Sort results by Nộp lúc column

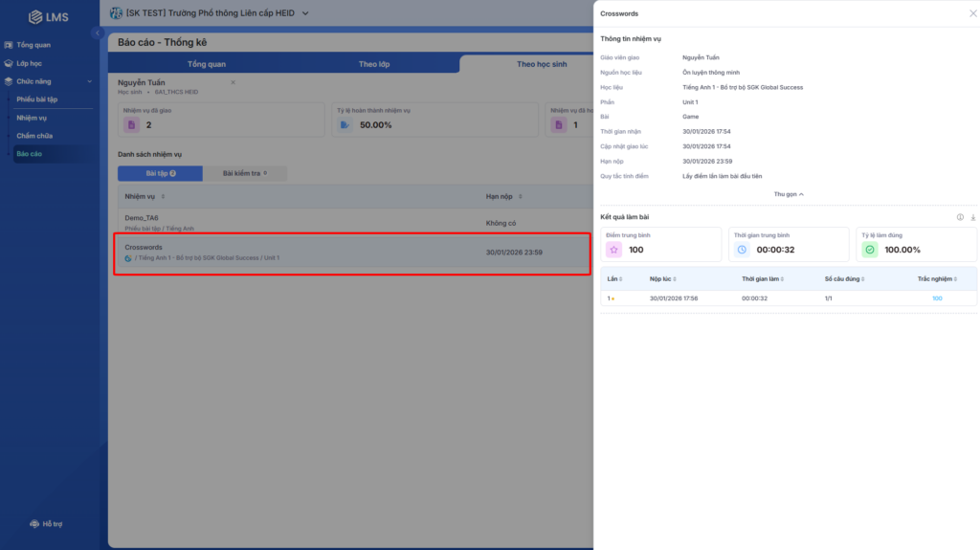tap(661, 279)
